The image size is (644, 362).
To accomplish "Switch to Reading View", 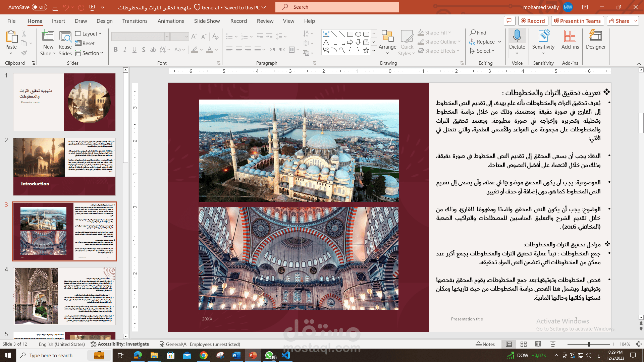I will click(x=538, y=344).
